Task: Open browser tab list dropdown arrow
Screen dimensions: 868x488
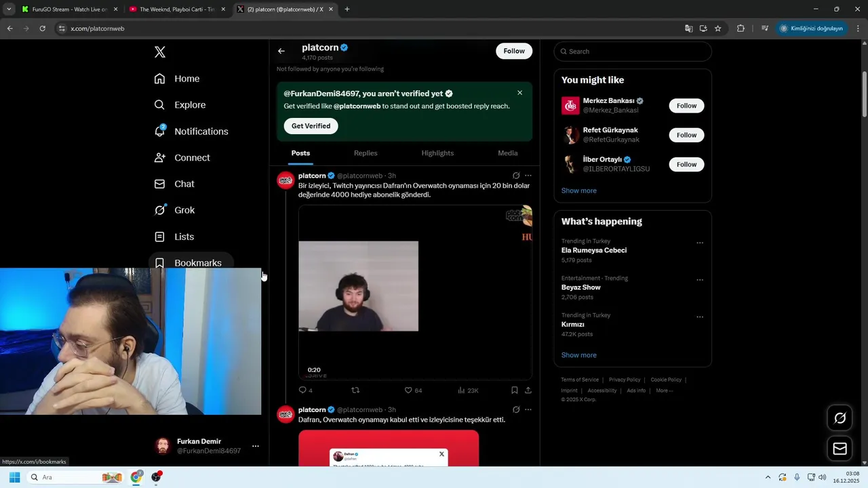Action: (x=9, y=9)
